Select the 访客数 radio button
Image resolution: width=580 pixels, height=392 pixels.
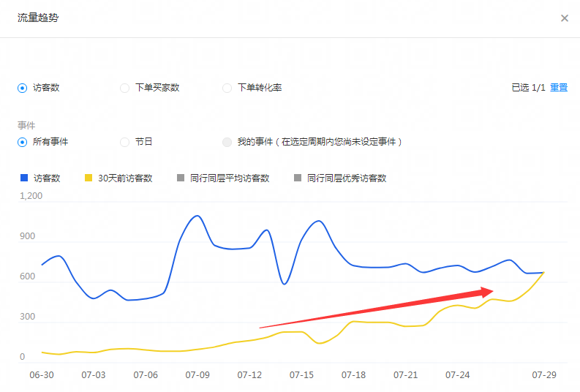pos(22,88)
